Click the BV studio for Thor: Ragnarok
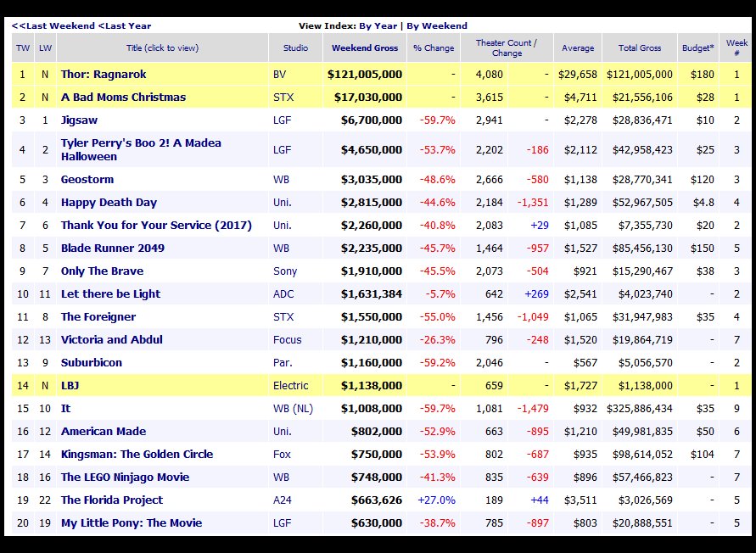This screenshot has width=756, height=553. click(x=280, y=75)
